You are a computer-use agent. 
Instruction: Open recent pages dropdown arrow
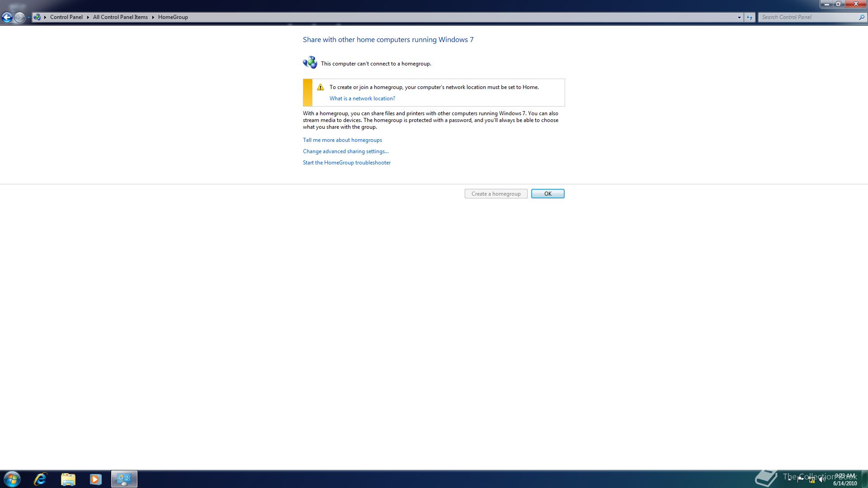28,17
